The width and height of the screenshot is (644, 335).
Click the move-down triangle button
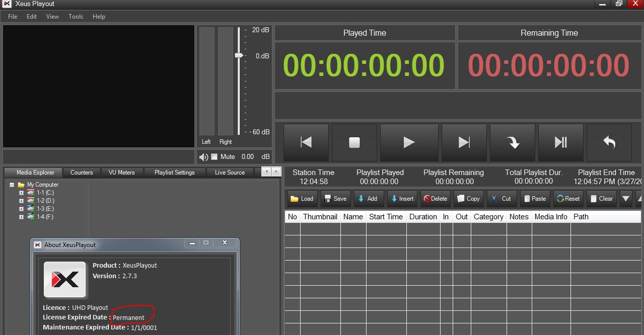(626, 199)
